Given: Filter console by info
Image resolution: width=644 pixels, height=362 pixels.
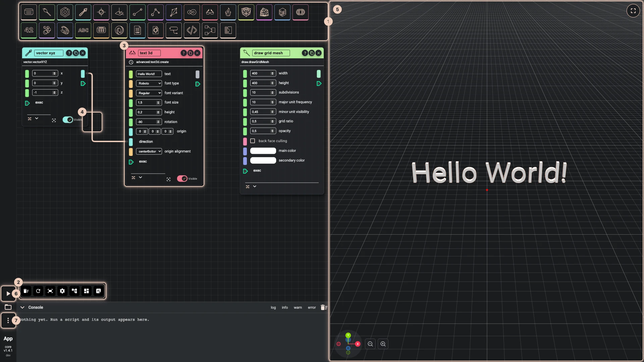Looking at the screenshot, I should (285, 308).
